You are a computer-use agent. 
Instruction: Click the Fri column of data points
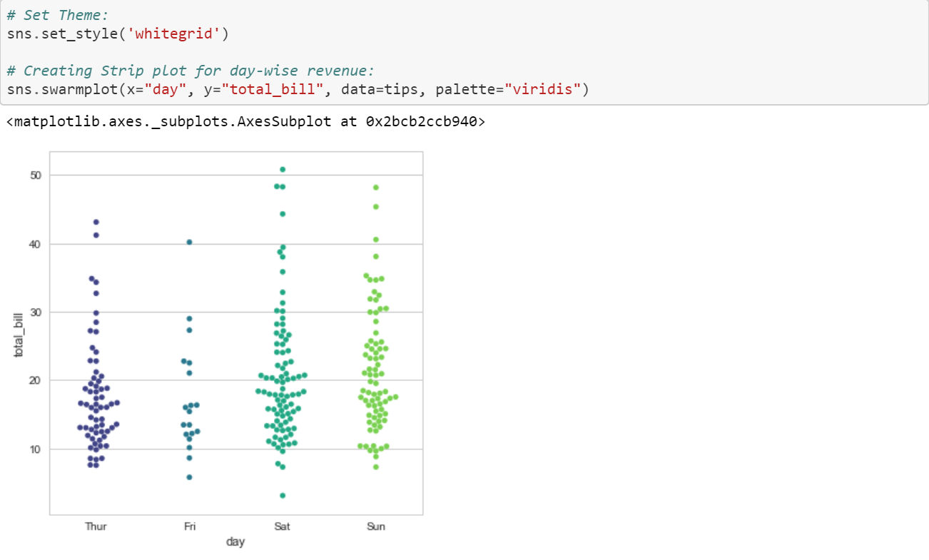click(189, 399)
